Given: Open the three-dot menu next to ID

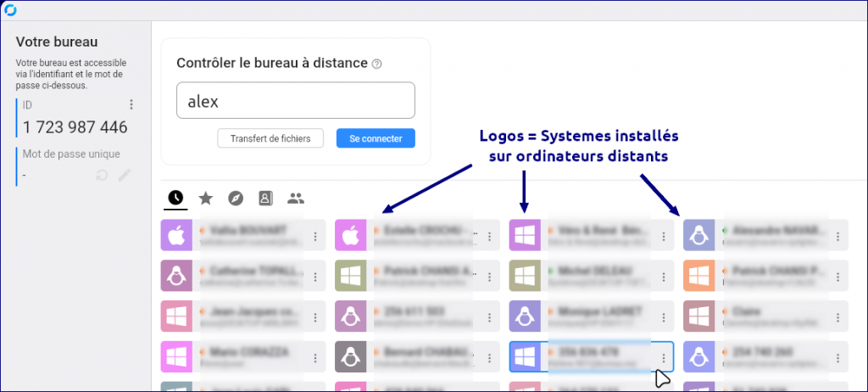Looking at the screenshot, I should [x=131, y=104].
